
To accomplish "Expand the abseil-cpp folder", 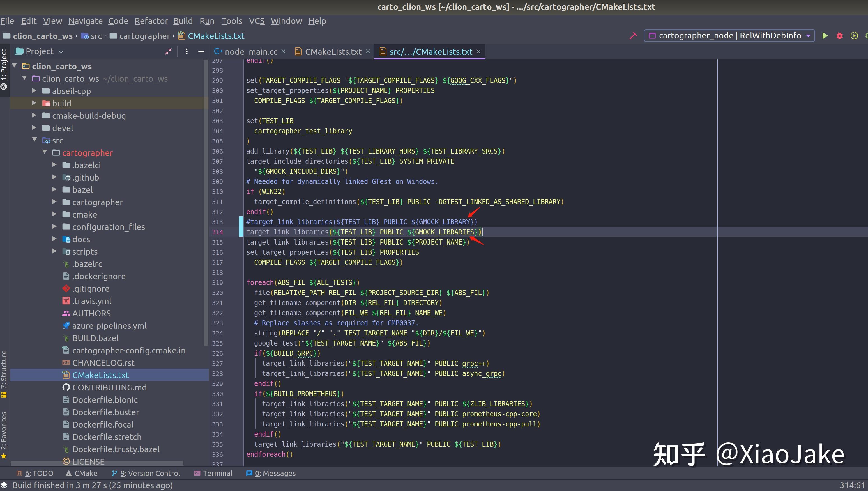I will 34,91.
